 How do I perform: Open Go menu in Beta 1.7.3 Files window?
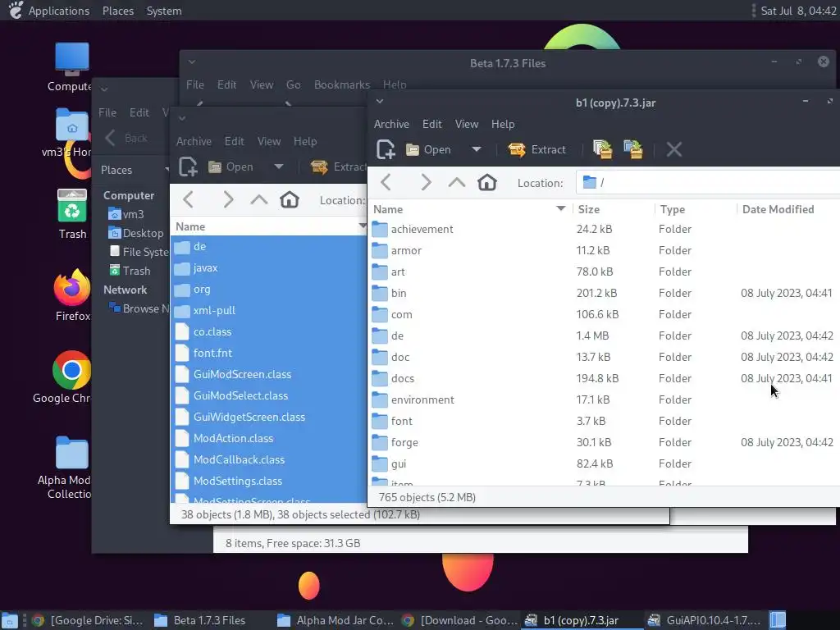coord(293,84)
